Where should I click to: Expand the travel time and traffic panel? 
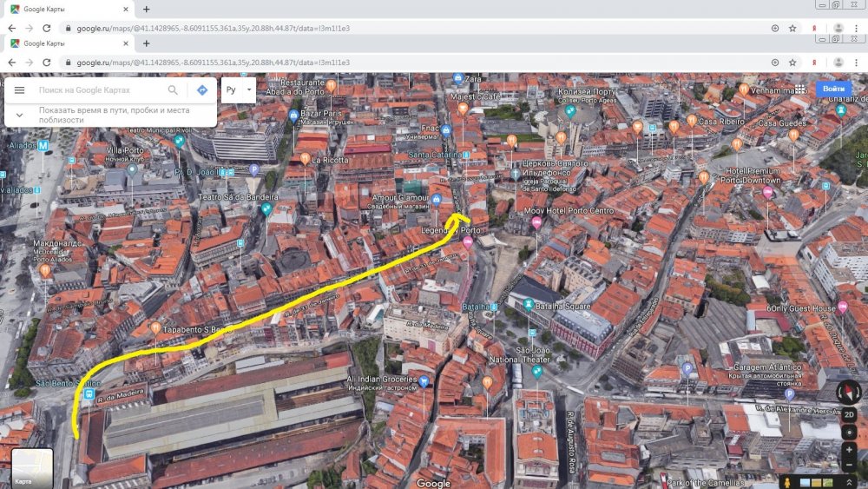[19, 115]
